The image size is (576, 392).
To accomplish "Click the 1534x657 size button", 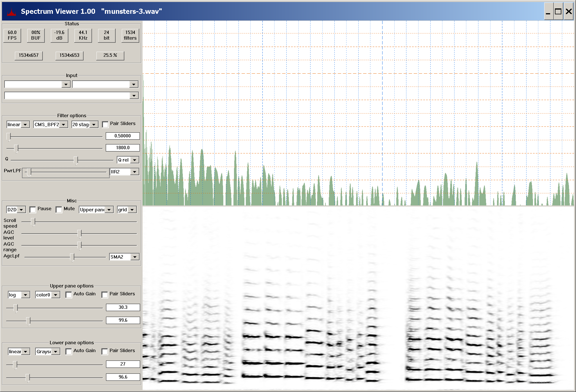I will (29, 55).
